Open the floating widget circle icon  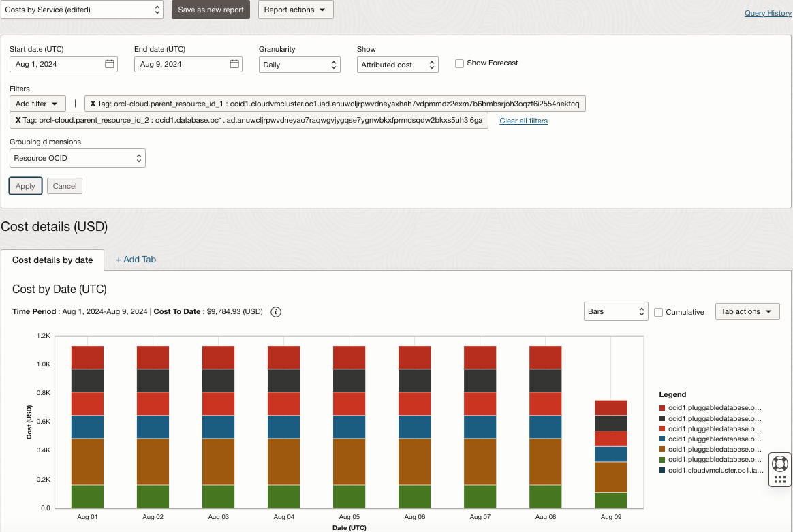(779, 463)
